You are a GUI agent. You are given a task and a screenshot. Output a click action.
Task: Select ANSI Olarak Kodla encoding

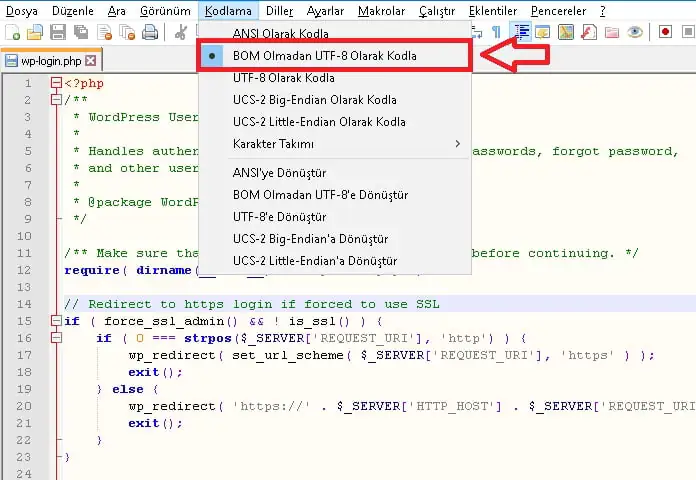[x=280, y=34]
